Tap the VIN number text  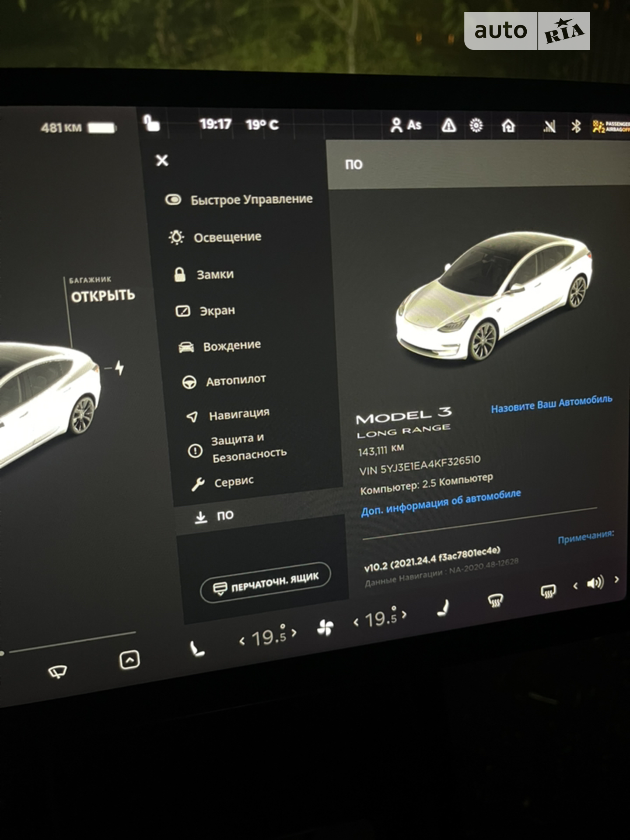(420, 465)
